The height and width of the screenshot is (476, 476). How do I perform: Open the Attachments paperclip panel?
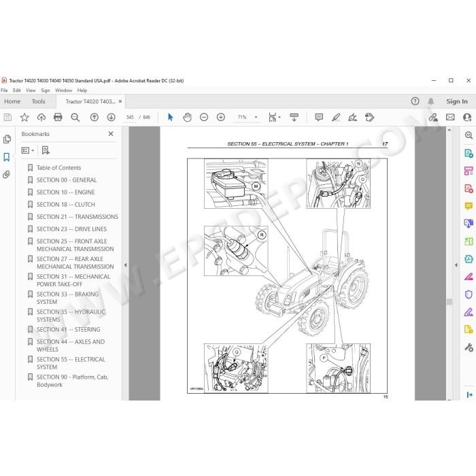pos(6,175)
